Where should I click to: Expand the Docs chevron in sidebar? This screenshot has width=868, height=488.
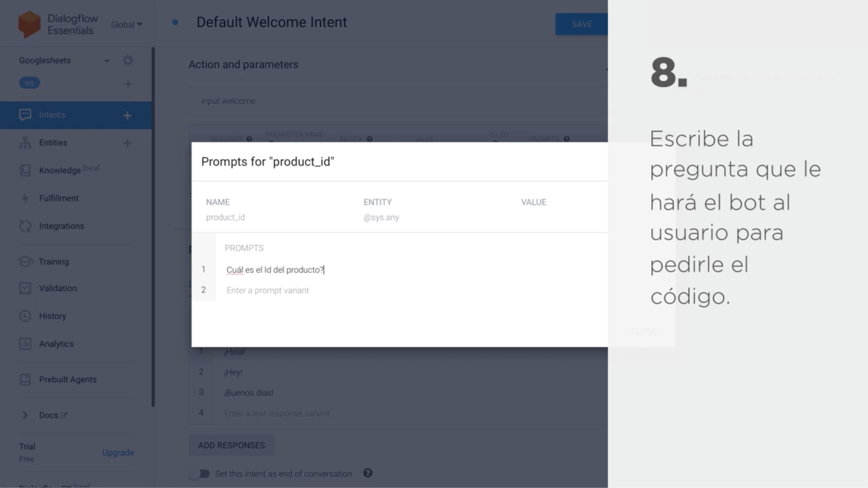(24, 415)
